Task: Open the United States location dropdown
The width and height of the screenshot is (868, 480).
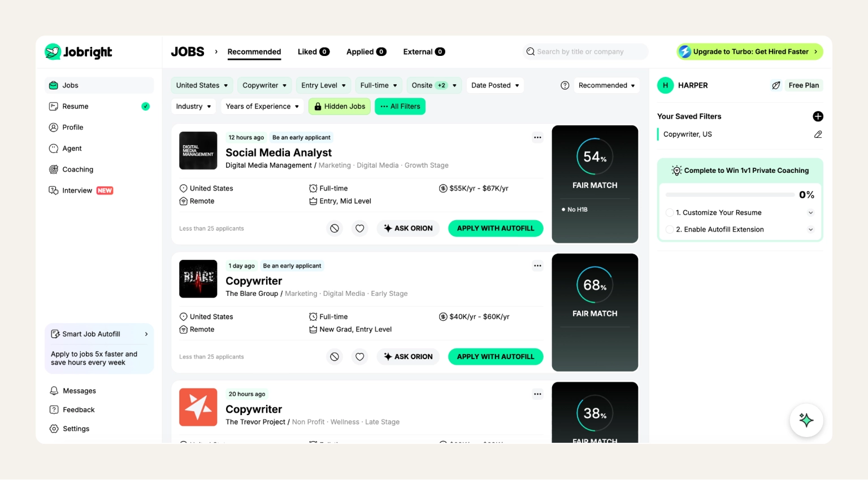Action: tap(202, 85)
